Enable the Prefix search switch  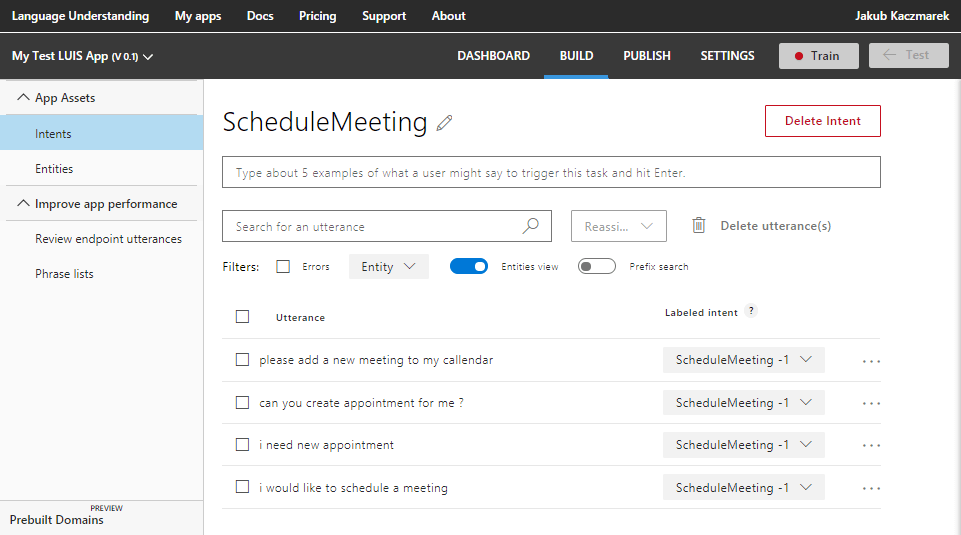pos(597,266)
